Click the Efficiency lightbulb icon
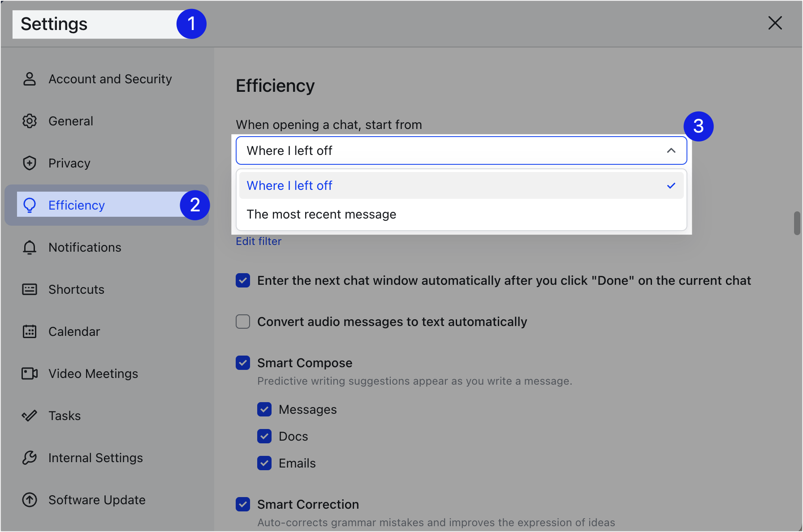The height and width of the screenshot is (532, 803). tap(29, 205)
